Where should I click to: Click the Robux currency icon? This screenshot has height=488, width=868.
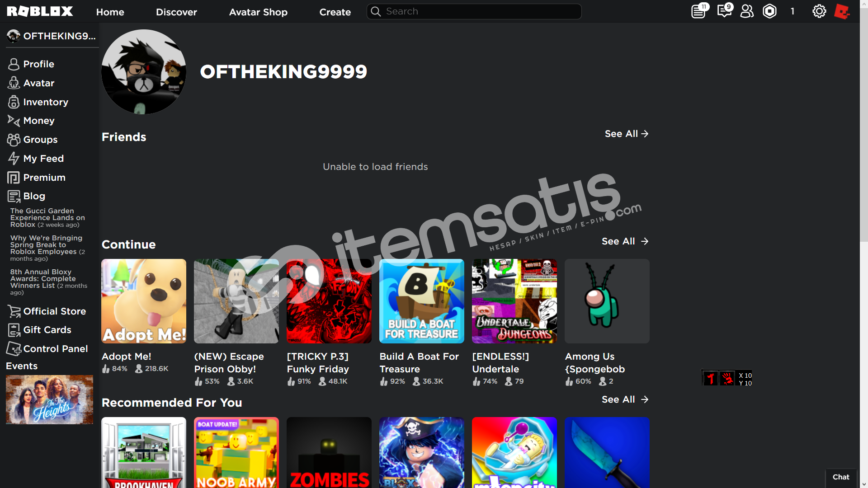[x=769, y=11]
